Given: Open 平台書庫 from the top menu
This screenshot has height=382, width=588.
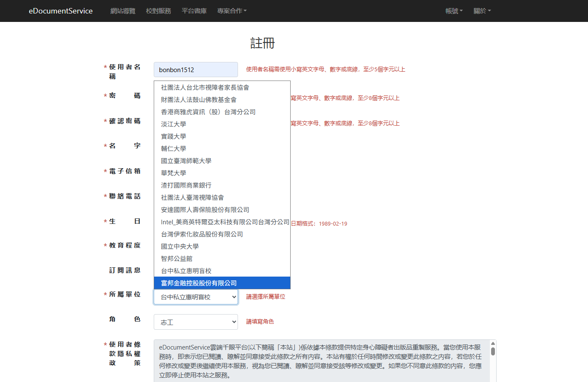Looking at the screenshot, I should (194, 11).
